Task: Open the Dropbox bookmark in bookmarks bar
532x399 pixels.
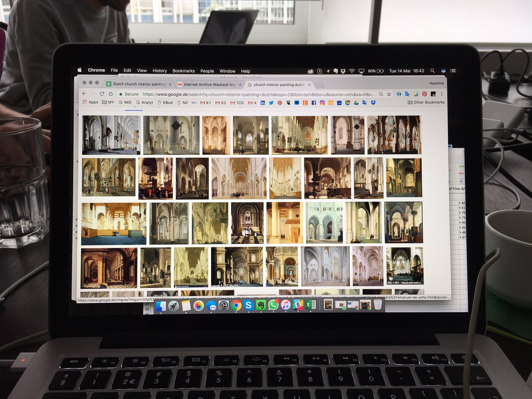Action: (x=373, y=103)
